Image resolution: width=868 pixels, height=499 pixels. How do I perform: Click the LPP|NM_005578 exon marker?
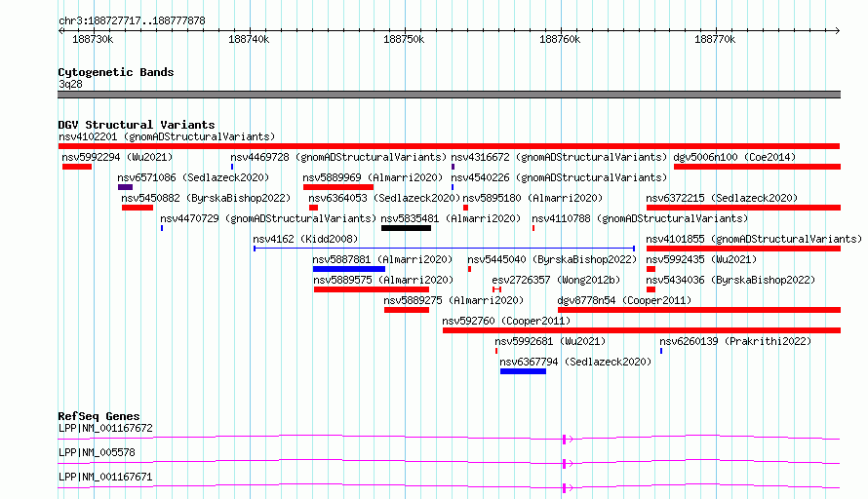pos(564,464)
